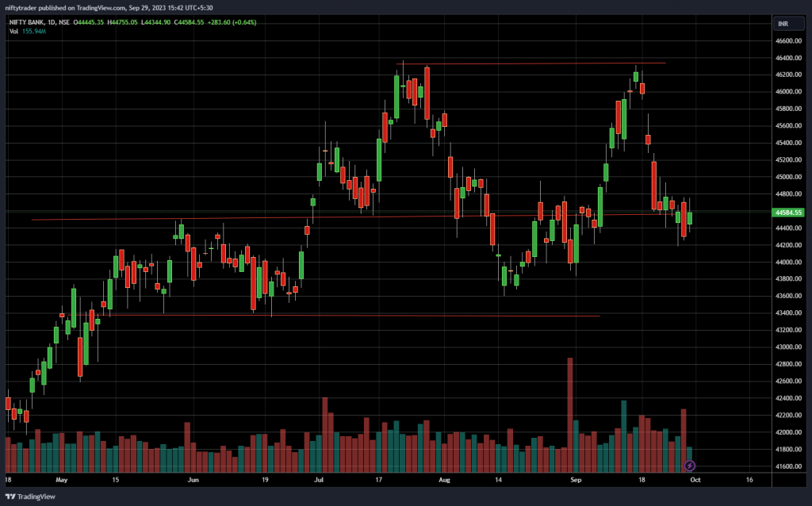This screenshot has height=506, width=812.
Task: Select the current price label 44584.55
Action: [787, 213]
